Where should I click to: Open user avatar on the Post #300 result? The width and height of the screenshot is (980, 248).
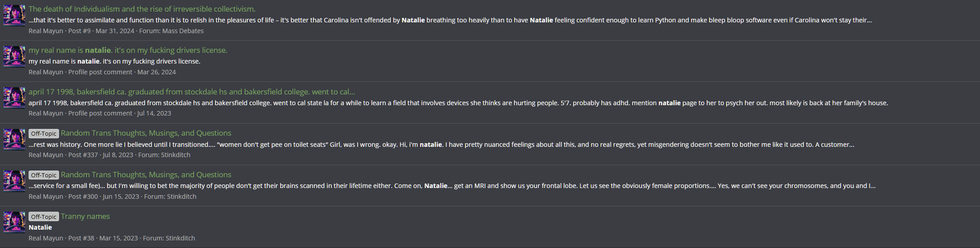pyautogui.click(x=14, y=181)
